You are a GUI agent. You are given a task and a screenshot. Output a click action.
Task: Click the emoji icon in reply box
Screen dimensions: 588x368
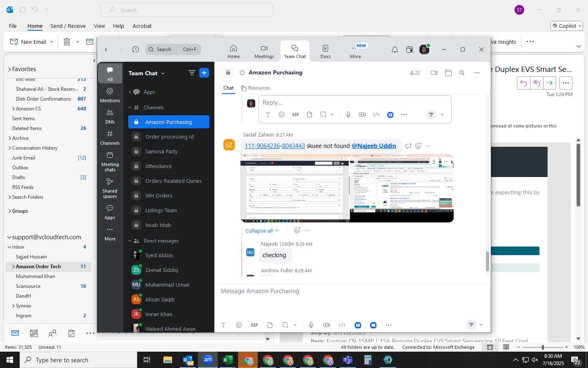point(282,114)
